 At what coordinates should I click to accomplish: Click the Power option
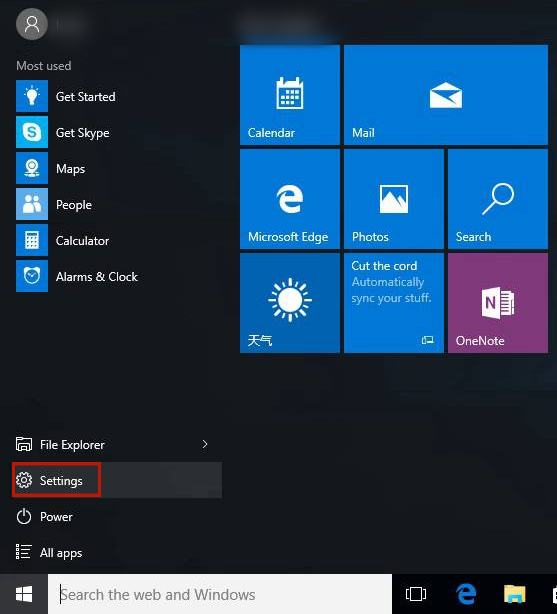tap(117, 516)
